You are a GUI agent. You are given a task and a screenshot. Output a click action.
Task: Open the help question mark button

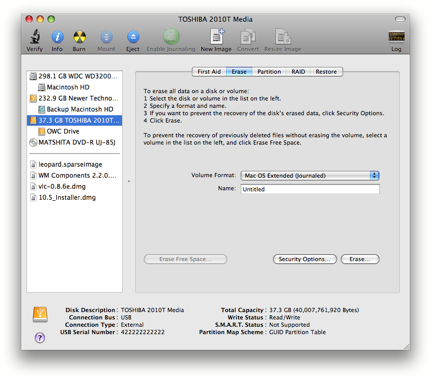coord(40,338)
